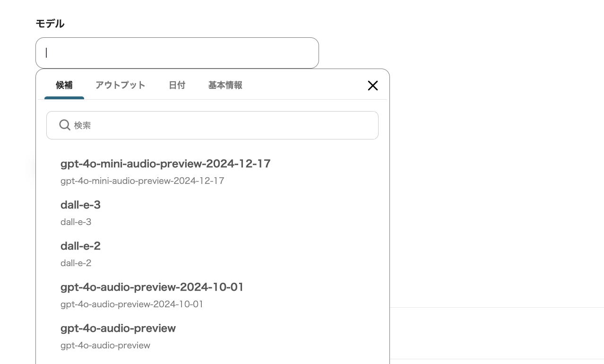Image resolution: width=604 pixels, height=364 pixels.
Task: Open the アウトプット tab
Action: [x=121, y=85]
